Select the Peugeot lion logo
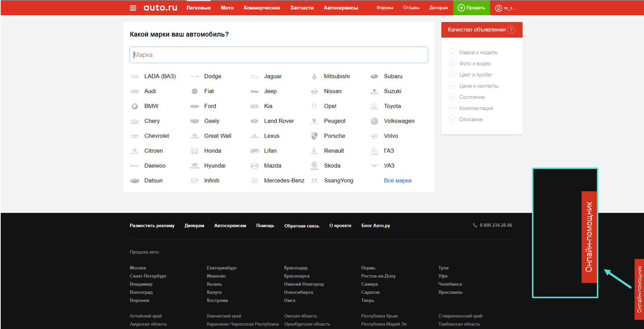 tap(314, 121)
